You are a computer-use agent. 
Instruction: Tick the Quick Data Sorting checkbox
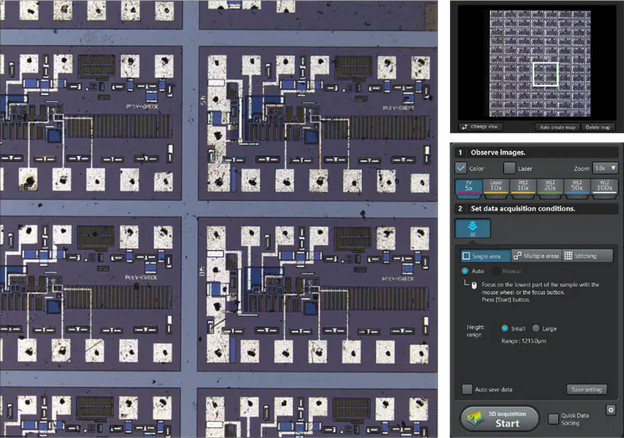554,417
